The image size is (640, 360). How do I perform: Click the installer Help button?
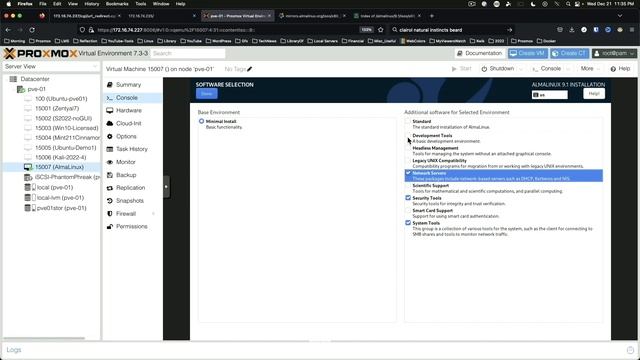point(594,93)
